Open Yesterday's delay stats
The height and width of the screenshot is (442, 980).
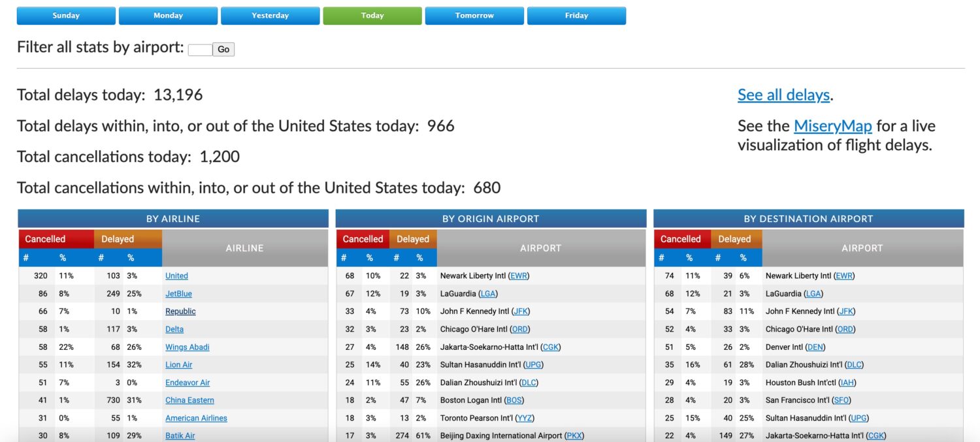click(270, 16)
